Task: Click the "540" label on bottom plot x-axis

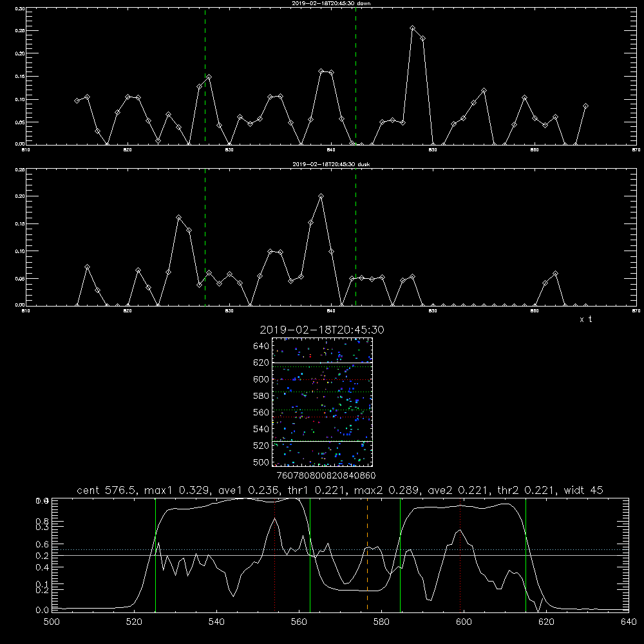Action: pos(216,621)
